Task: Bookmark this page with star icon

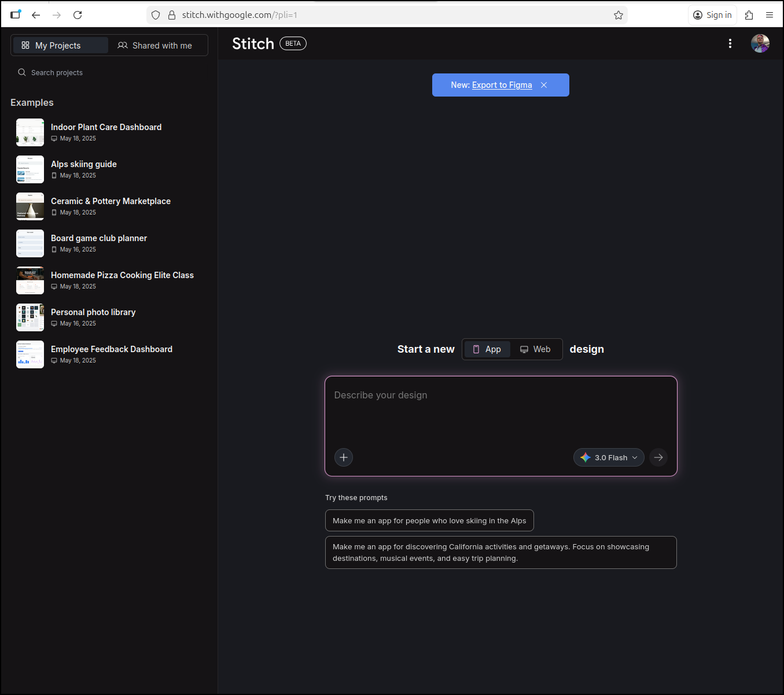Action: coord(619,15)
